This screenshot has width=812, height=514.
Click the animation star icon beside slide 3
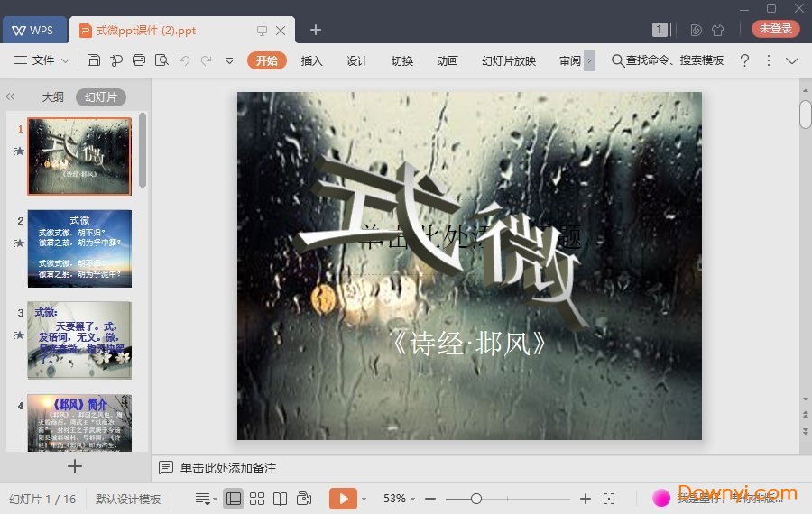pos(19,335)
